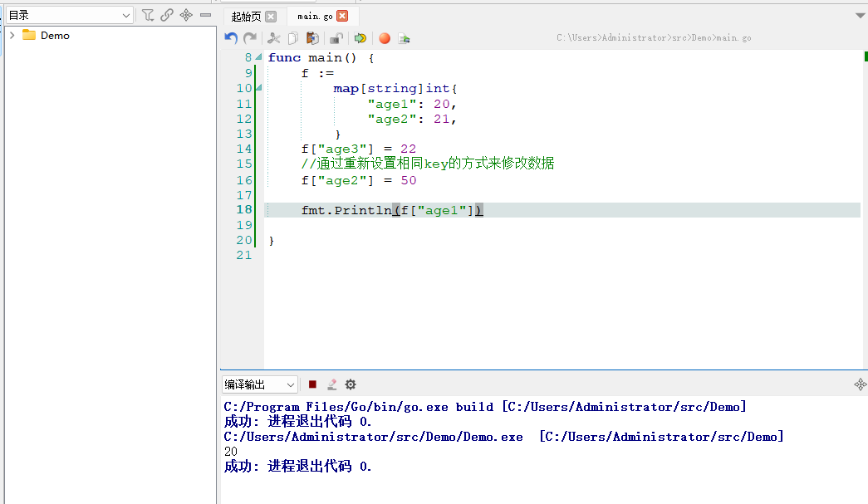The image size is (868, 504).
Task: Toggle the editor lock icon
Action: [x=336, y=38]
